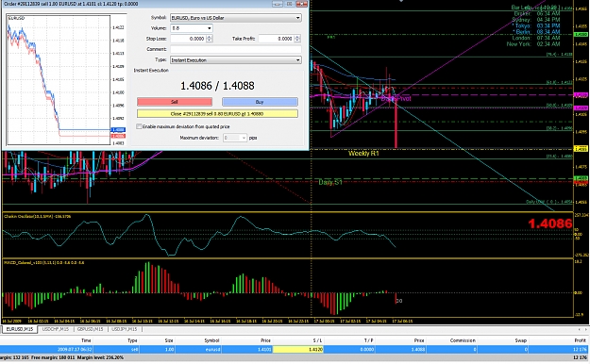Click the yellow Close #29112839 order button
Image resolution: width=590 pixels, height=364 pixels.
(217, 113)
